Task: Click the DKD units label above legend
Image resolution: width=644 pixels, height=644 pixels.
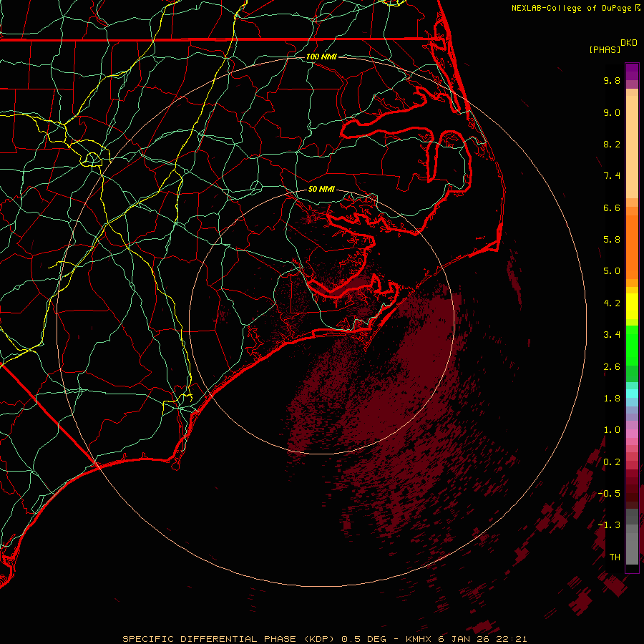Action: (629, 43)
